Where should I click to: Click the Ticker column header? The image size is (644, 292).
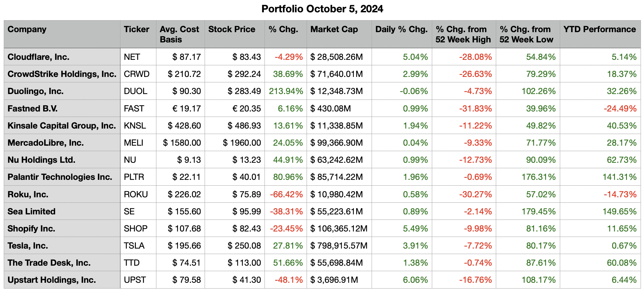pos(137,29)
